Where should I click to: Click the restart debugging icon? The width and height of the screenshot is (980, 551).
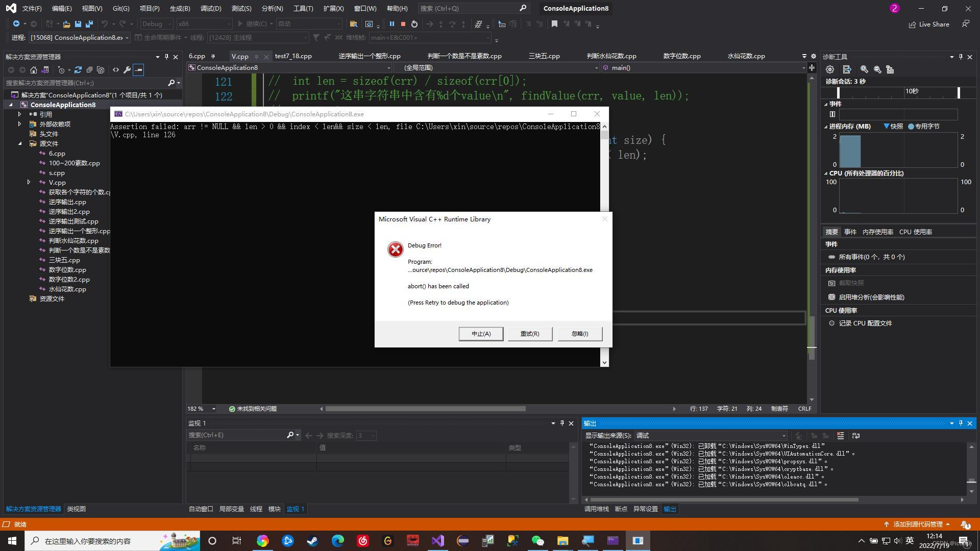coord(414,24)
